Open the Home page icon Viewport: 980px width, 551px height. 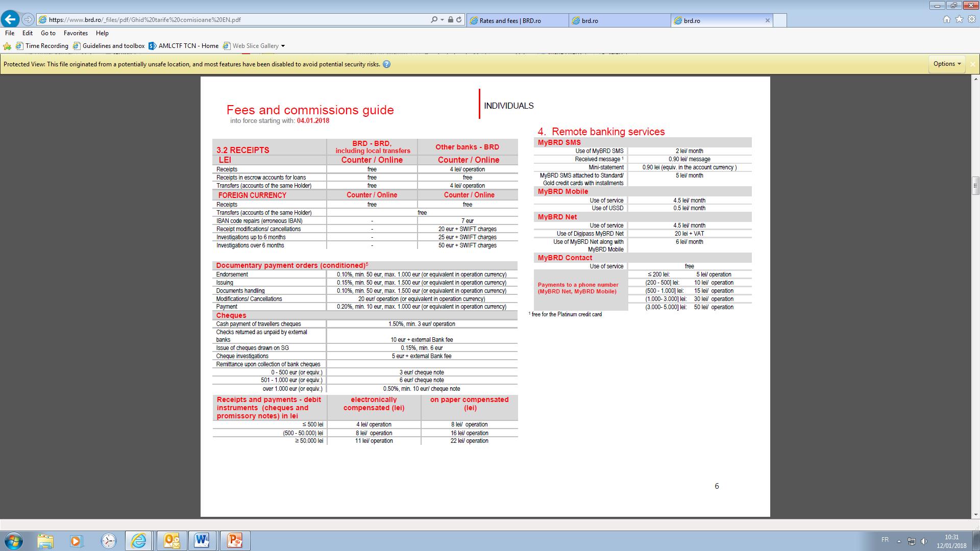(946, 19)
